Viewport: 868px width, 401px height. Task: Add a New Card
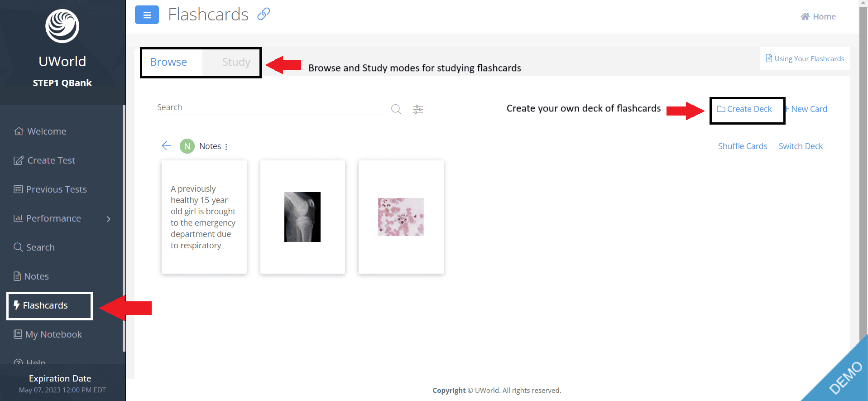point(806,109)
